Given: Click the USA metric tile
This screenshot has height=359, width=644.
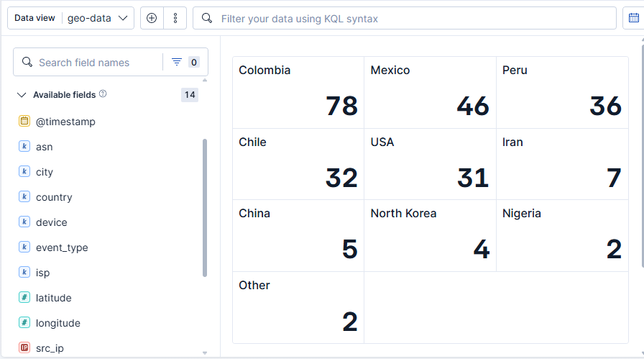Looking at the screenshot, I should [430, 164].
